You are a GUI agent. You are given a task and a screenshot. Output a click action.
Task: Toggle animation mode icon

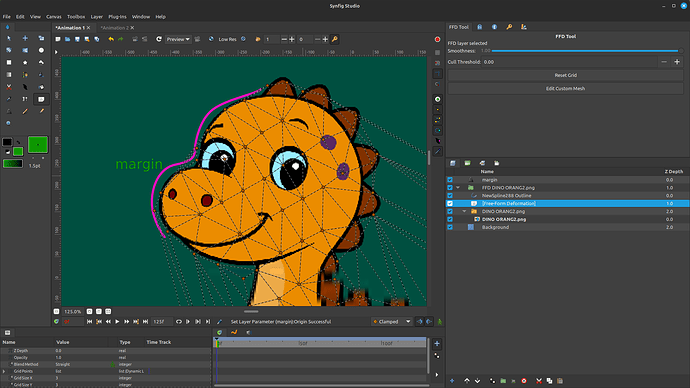[x=440, y=322]
